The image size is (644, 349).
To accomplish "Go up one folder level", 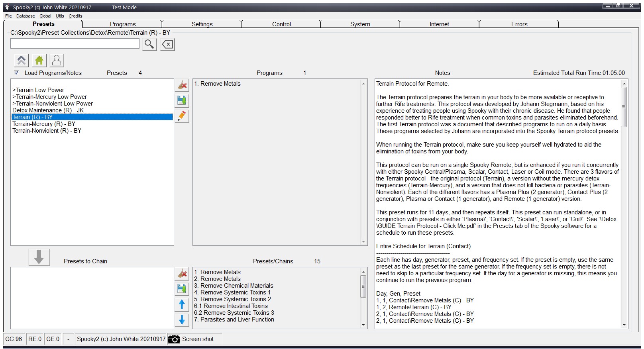I will [x=22, y=61].
